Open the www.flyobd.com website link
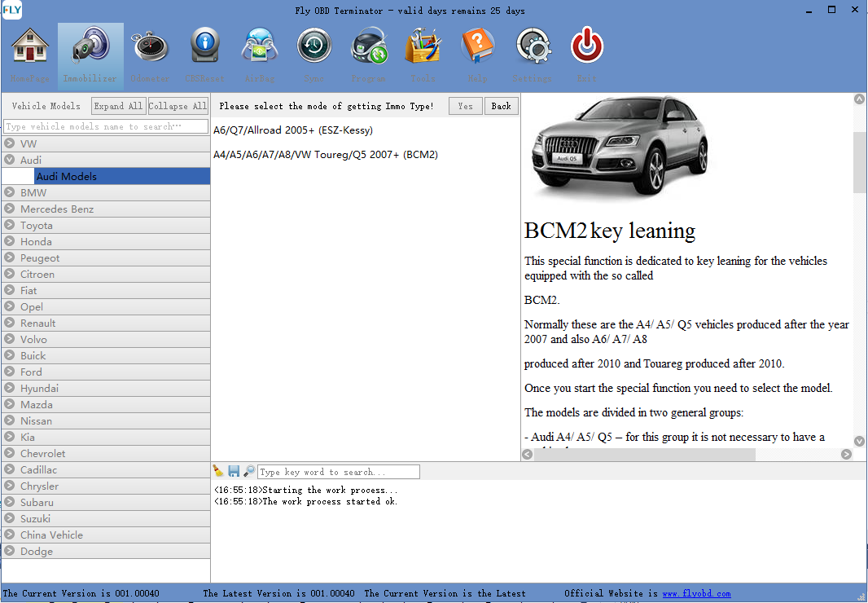Image resolution: width=868 pixels, height=603 pixels. [696, 594]
